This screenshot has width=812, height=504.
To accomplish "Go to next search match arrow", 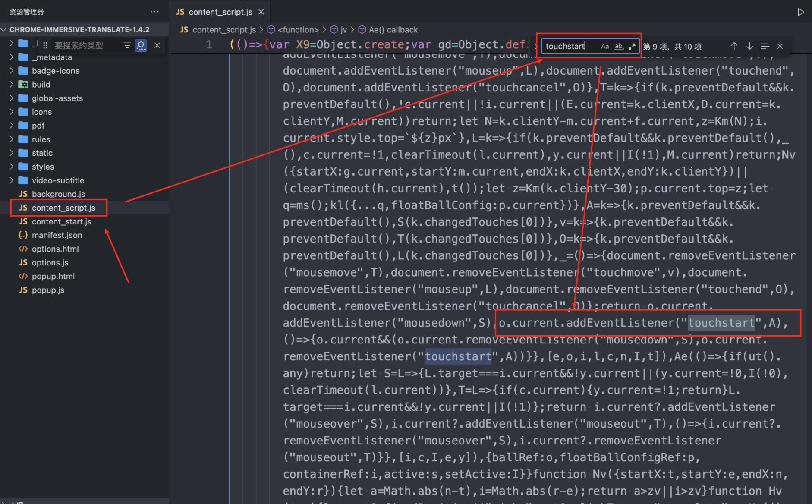I will [x=750, y=46].
